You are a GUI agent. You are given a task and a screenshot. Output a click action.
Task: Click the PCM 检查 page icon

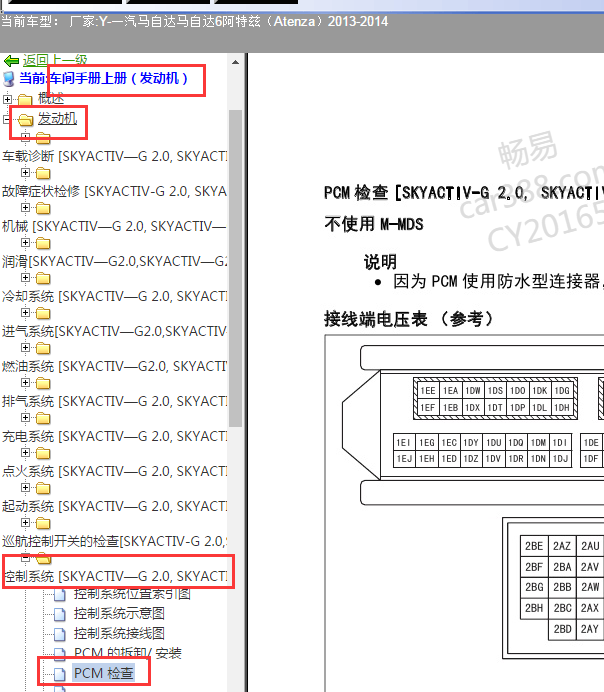(x=60, y=673)
